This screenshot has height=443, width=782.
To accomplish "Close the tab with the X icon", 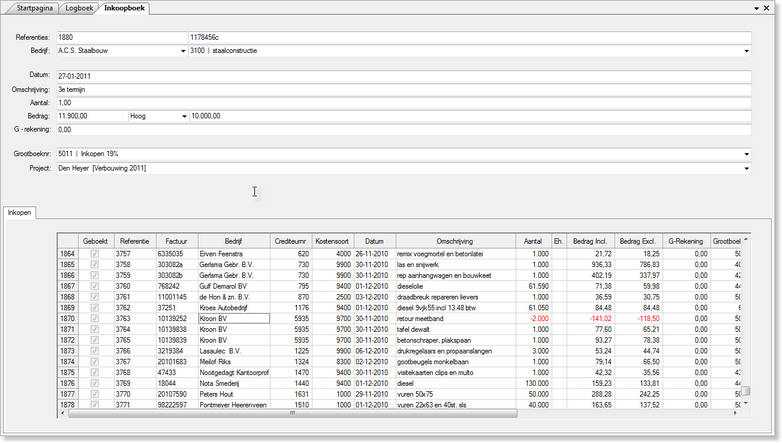I will [767, 8].
